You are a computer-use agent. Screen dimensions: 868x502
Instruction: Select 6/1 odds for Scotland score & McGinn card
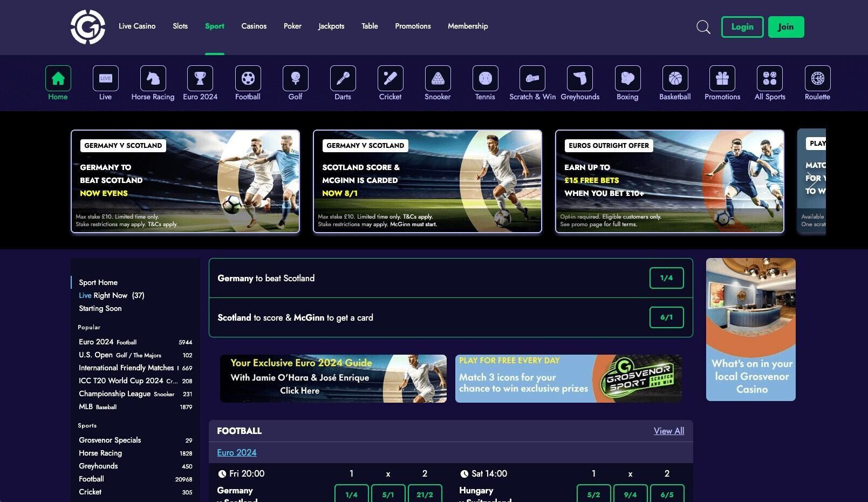click(667, 317)
